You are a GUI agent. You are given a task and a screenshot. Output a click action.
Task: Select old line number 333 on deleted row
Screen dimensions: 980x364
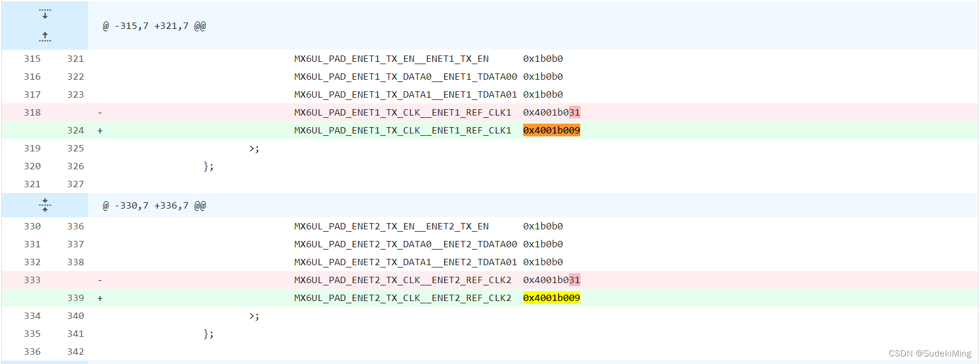pos(32,280)
